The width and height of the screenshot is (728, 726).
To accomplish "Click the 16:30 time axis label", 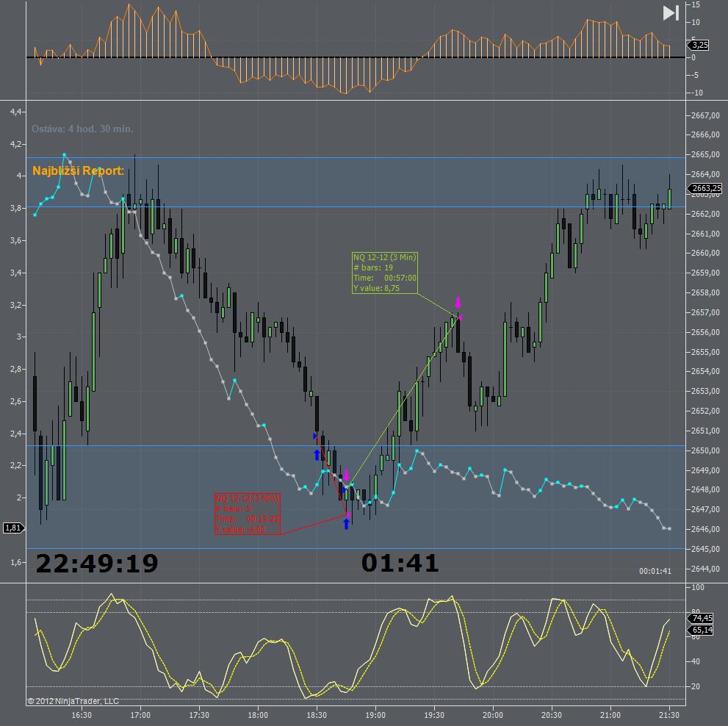I will [82, 715].
